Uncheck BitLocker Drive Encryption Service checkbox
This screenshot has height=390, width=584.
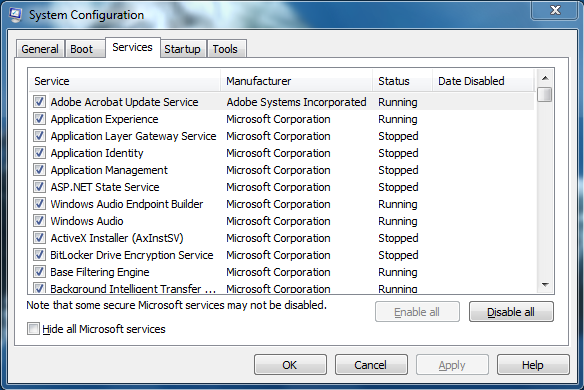tap(39, 255)
